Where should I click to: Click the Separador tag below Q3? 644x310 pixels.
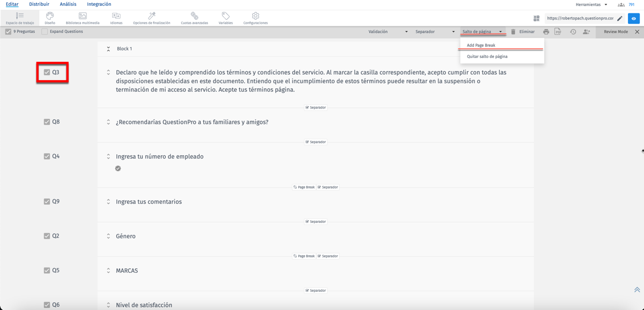[x=316, y=107]
